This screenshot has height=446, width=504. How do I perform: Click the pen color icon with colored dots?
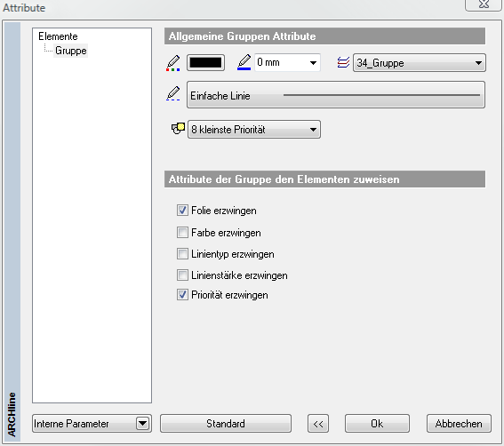173,63
